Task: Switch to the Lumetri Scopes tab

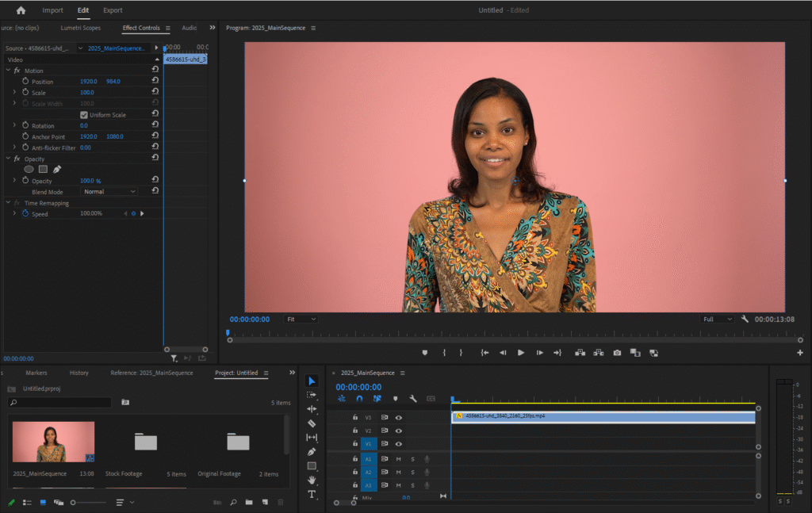Action: click(x=81, y=28)
